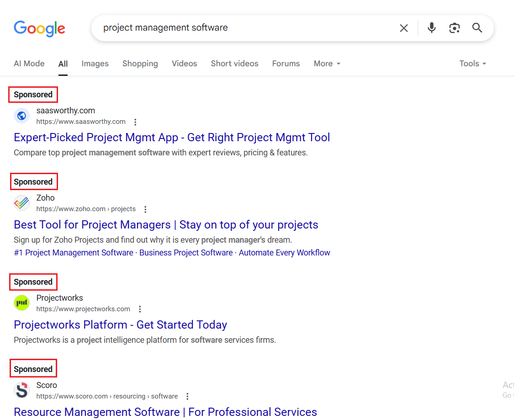Open Search by image camera icon
This screenshot has width=514, height=420.
tap(454, 28)
